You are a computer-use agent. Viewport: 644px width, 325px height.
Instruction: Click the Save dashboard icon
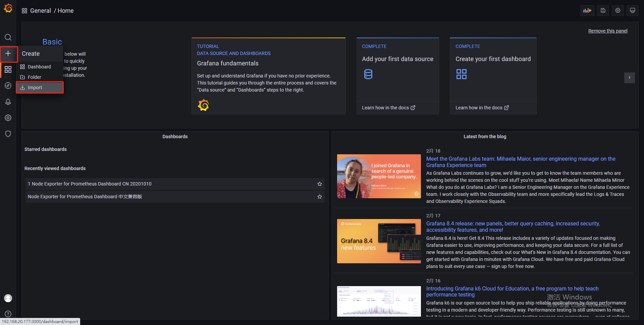click(x=603, y=11)
